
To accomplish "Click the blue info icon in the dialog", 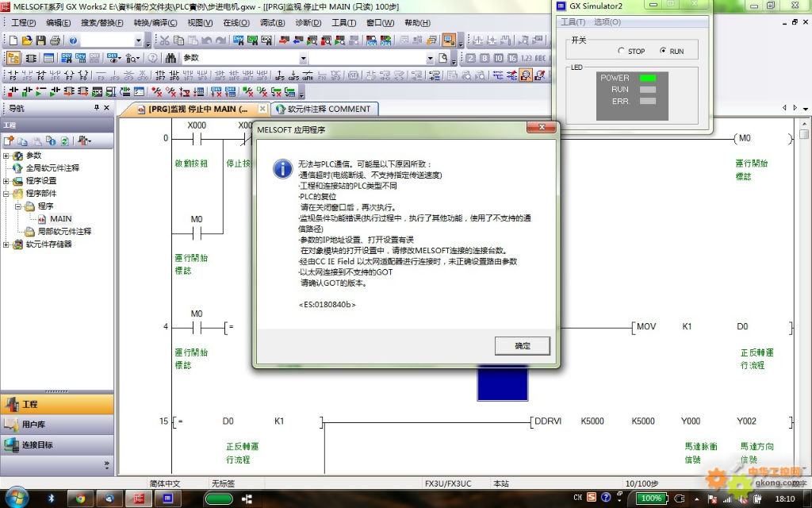I will pos(283,169).
